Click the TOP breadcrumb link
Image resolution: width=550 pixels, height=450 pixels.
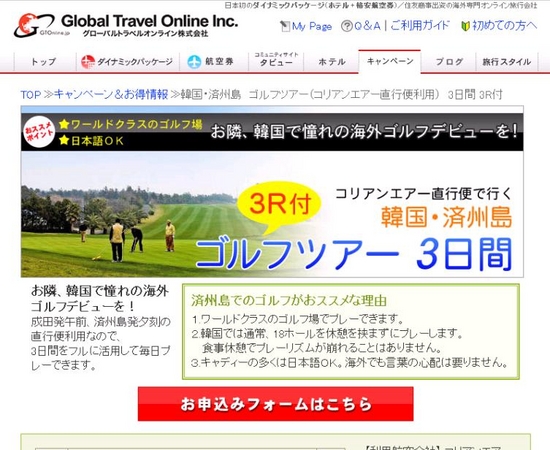coord(31,95)
